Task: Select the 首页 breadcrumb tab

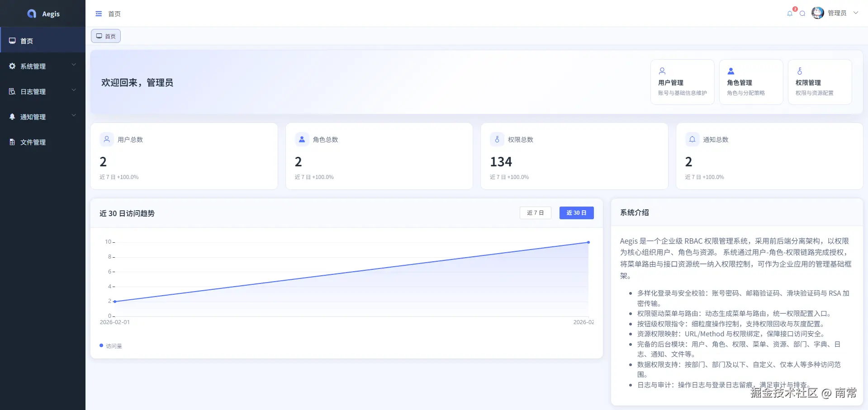Action: [x=105, y=36]
